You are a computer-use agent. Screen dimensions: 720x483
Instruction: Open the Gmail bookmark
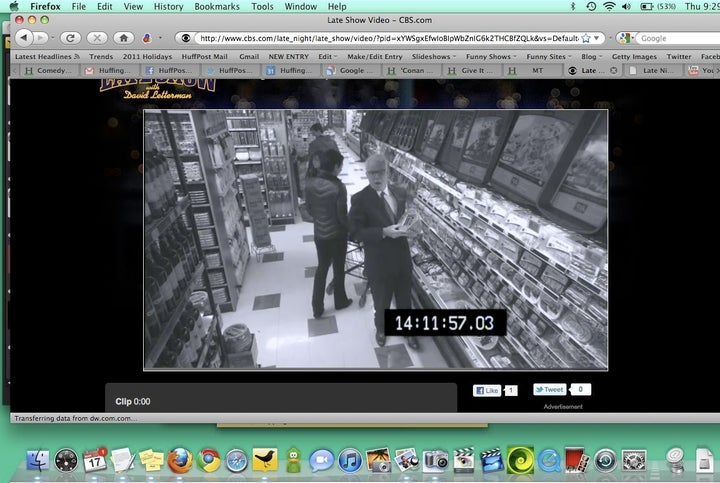(x=249, y=56)
